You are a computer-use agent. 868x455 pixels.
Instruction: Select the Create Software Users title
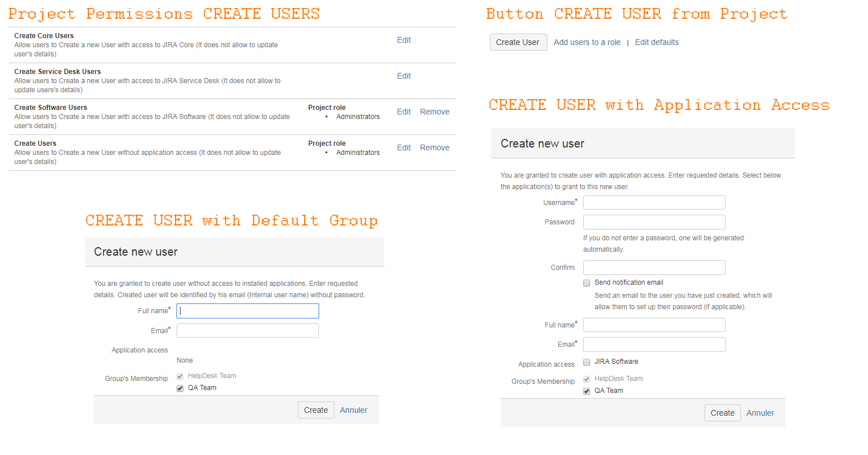(x=51, y=108)
